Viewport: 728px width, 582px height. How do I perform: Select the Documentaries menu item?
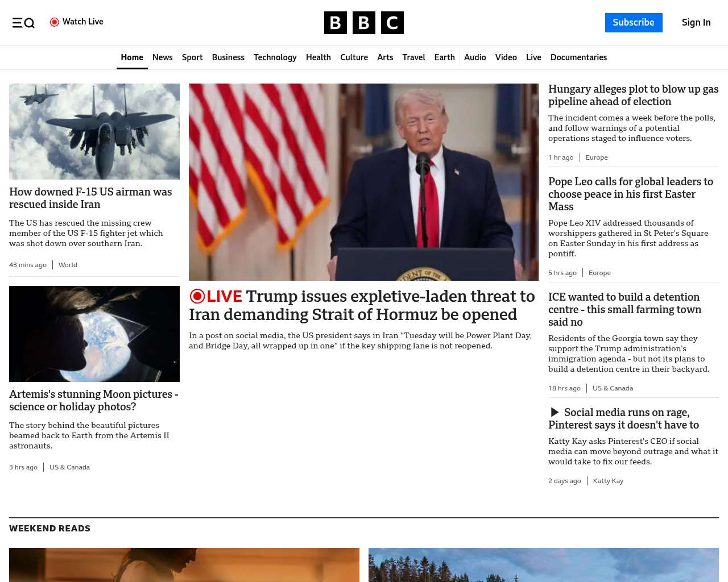point(578,57)
